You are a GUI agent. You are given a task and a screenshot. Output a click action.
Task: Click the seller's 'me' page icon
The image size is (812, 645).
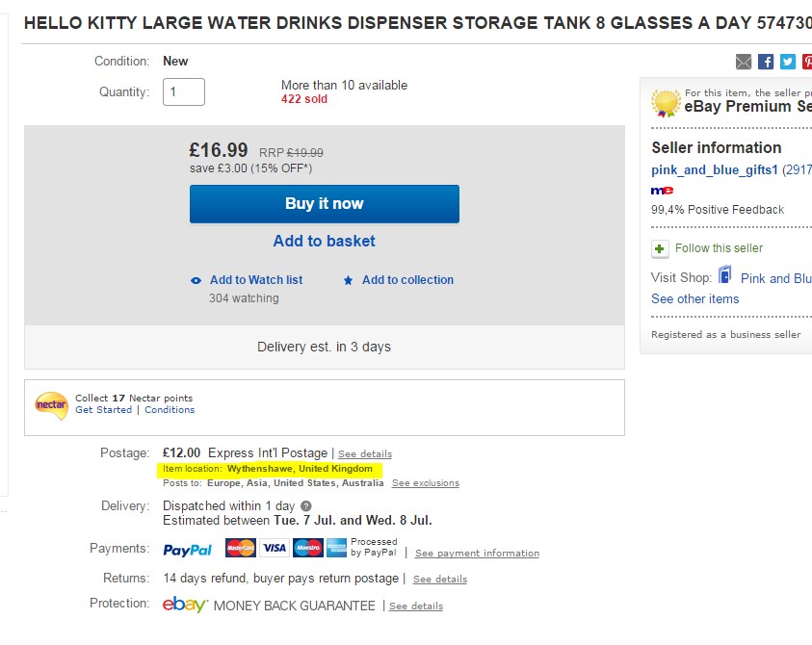[662, 191]
